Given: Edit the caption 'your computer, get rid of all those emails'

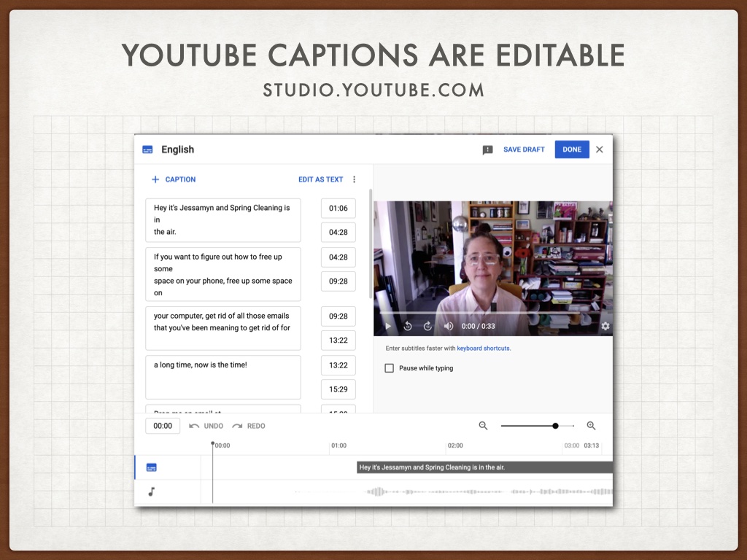Looking at the screenshot, I should [223, 328].
